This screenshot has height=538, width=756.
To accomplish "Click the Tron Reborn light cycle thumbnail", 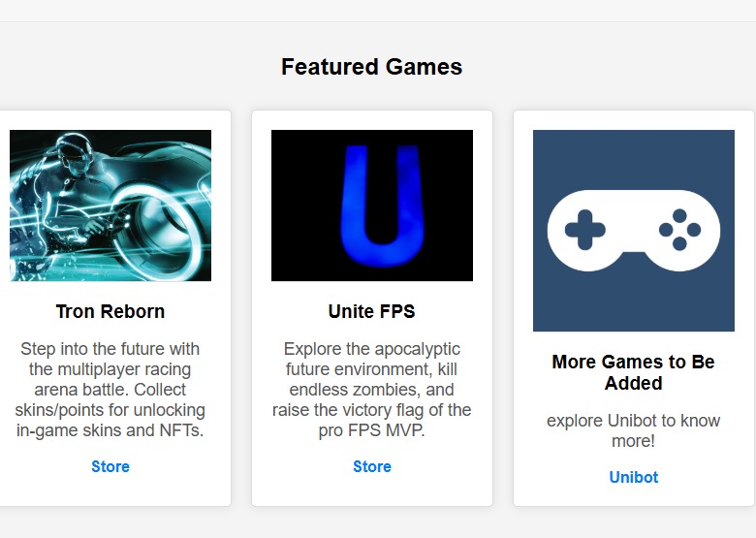I will [x=110, y=206].
